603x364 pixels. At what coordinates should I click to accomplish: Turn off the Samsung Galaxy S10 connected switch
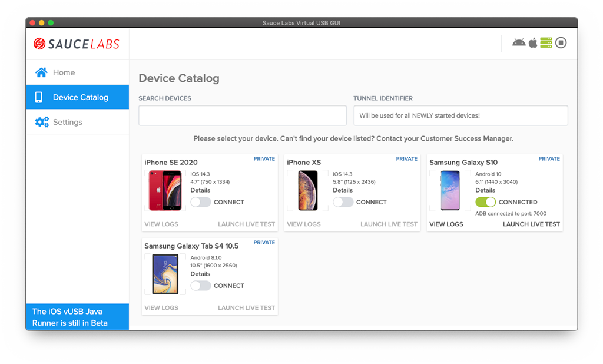click(x=485, y=202)
